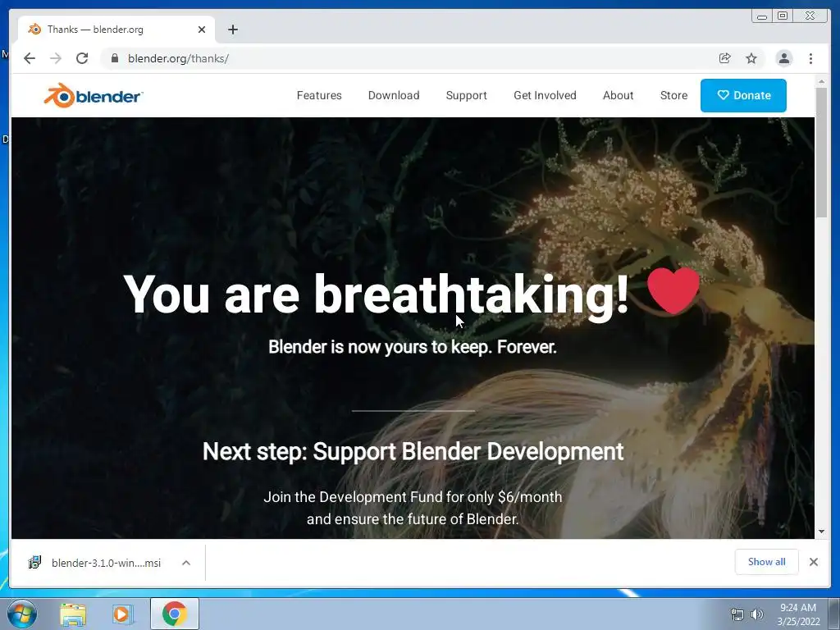
Task: Minimize the Chrome window
Action: pyautogui.click(x=761, y=16)
